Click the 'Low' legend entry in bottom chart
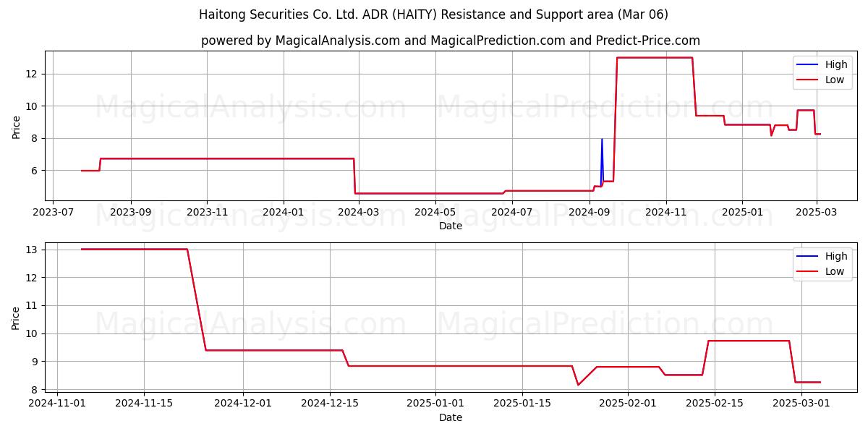The width and height of the screenshot is (868, 434). (x=835, y=271)
